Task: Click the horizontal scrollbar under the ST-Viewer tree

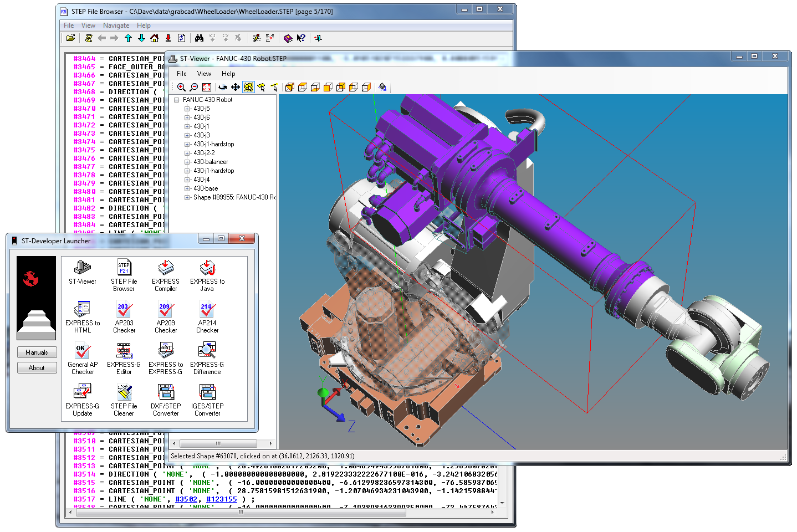Action: tap(222, 443)
